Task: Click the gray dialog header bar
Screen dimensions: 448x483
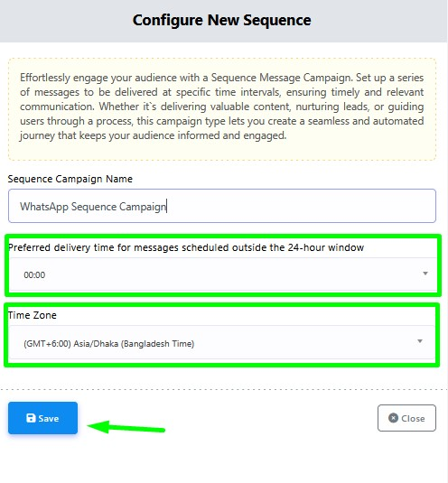Action: point(224,21)
